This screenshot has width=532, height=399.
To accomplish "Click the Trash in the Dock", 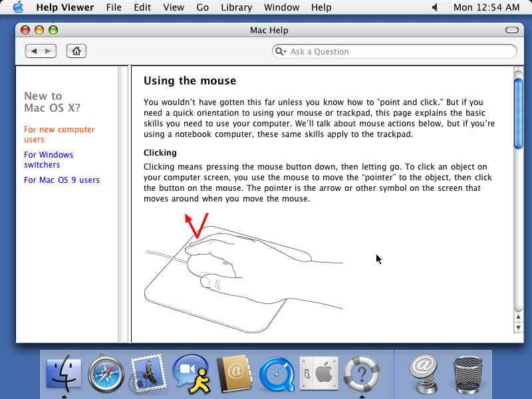I will (x=467, y=374).
